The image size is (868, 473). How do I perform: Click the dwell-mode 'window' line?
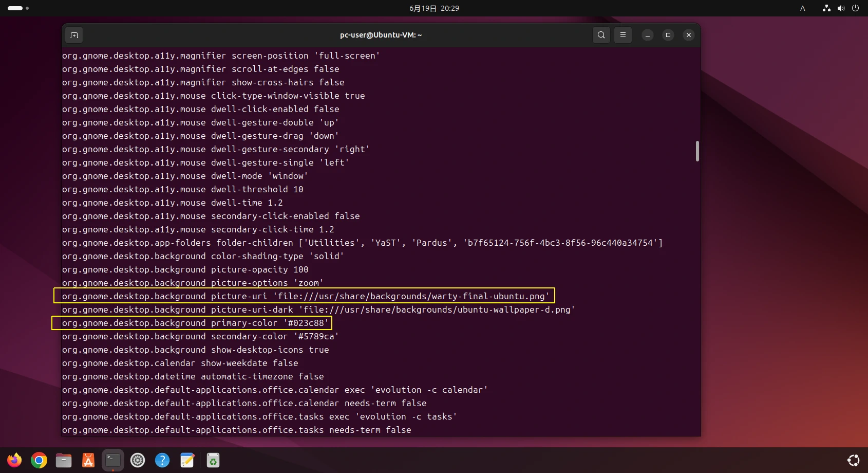[185, 176]
